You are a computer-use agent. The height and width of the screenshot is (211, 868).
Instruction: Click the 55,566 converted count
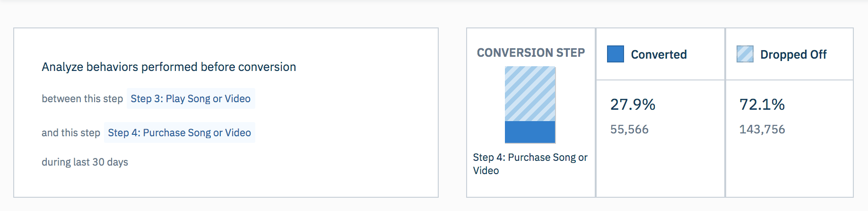[x=629, y=129]
